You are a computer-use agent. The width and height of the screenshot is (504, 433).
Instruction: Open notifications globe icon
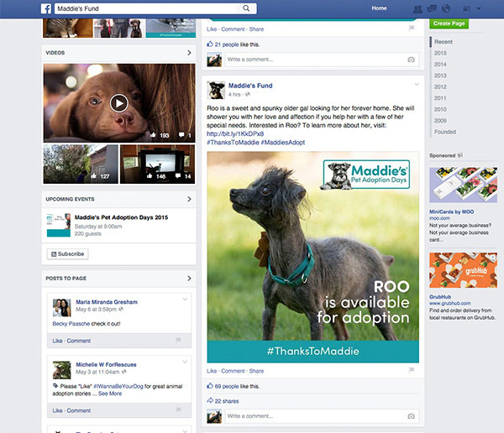(x=446, y=8)
